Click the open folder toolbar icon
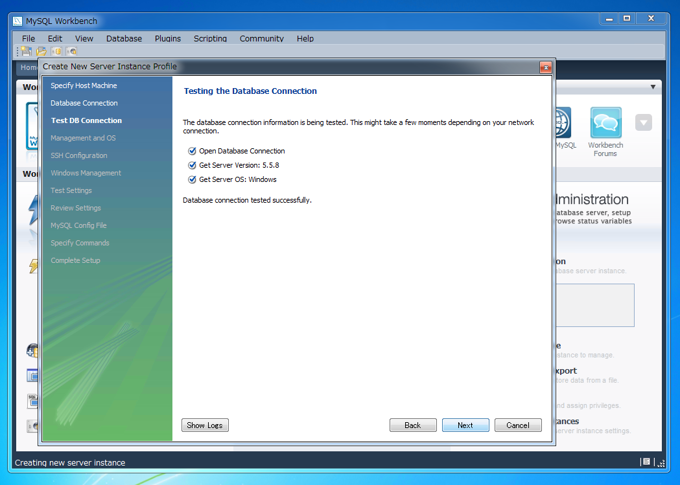This screenshot has height=485, width=680. pyautogui.click(x=42, y=51)
